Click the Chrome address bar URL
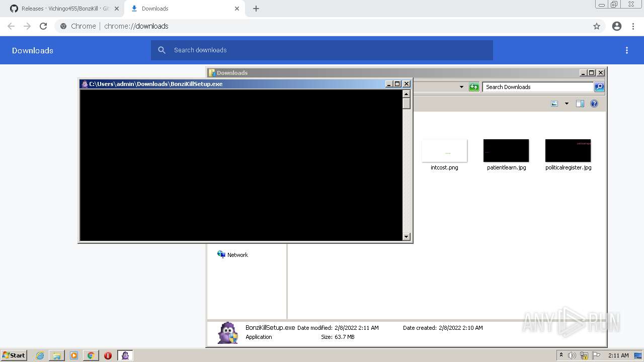 point(136,26)
